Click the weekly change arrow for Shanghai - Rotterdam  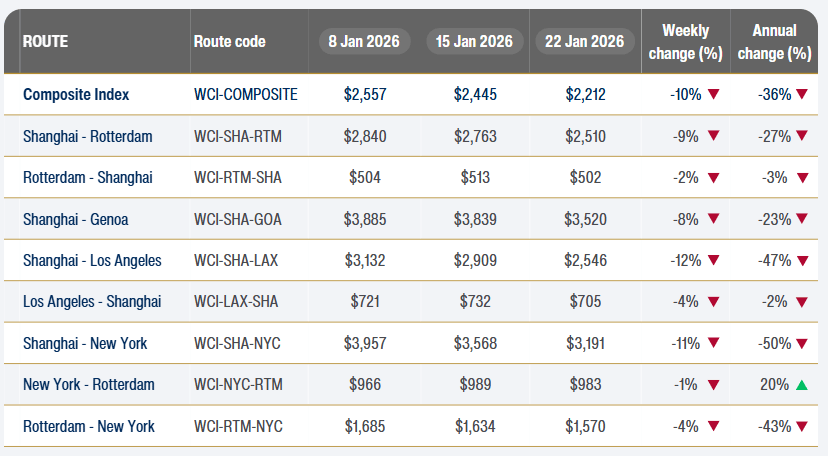click(x=713, y=136)
